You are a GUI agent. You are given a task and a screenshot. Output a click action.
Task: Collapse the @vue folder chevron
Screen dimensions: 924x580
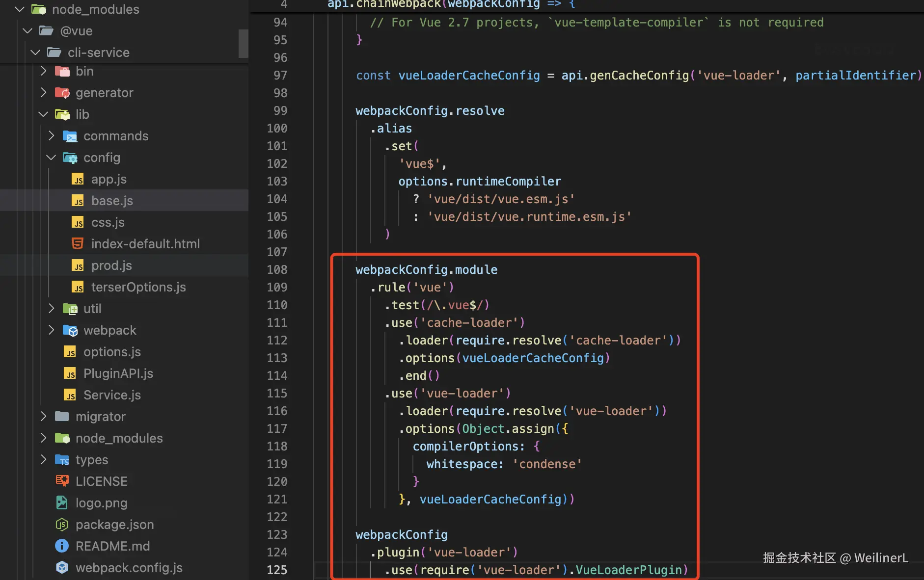click(x=27, y=31)
